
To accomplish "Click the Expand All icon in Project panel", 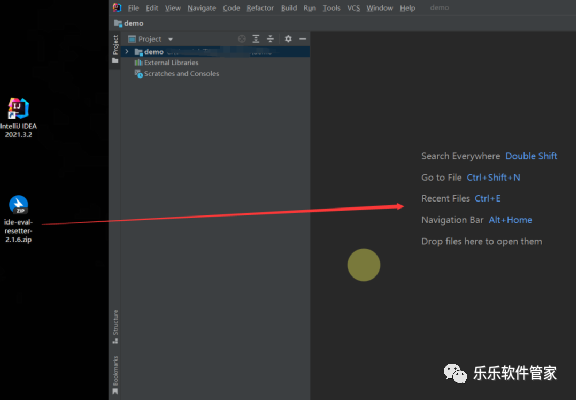I will pos(256,39).
